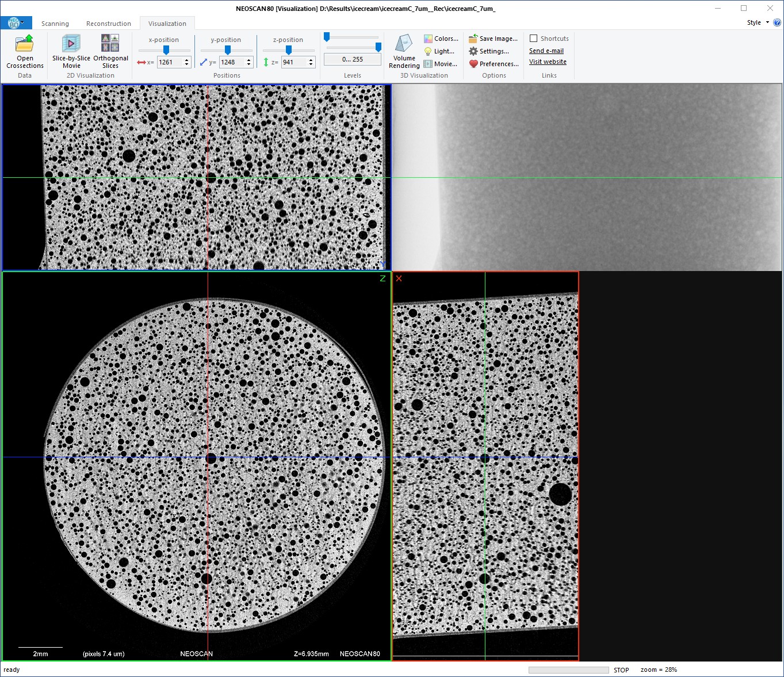The height and width of the screenshot is (677, 784).
Task: Open Preferences with the heart icon
Action: tap(494, 64)
